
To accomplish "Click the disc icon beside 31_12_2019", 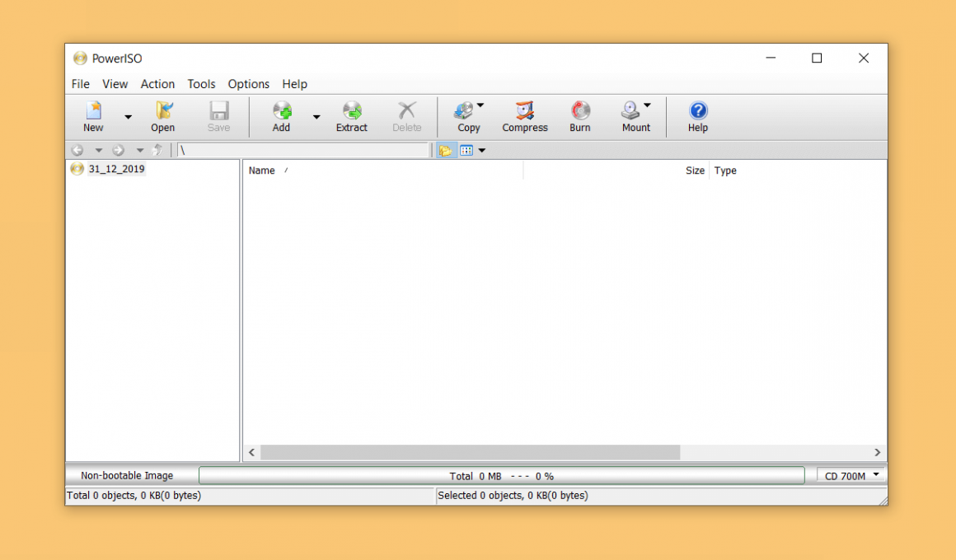I will (77, 169).
